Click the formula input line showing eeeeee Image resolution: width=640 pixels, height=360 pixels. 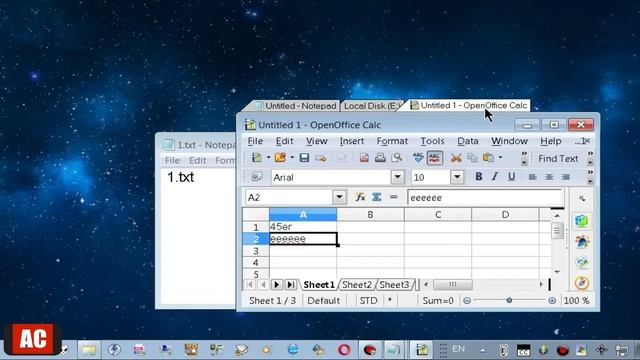(485, 198)
